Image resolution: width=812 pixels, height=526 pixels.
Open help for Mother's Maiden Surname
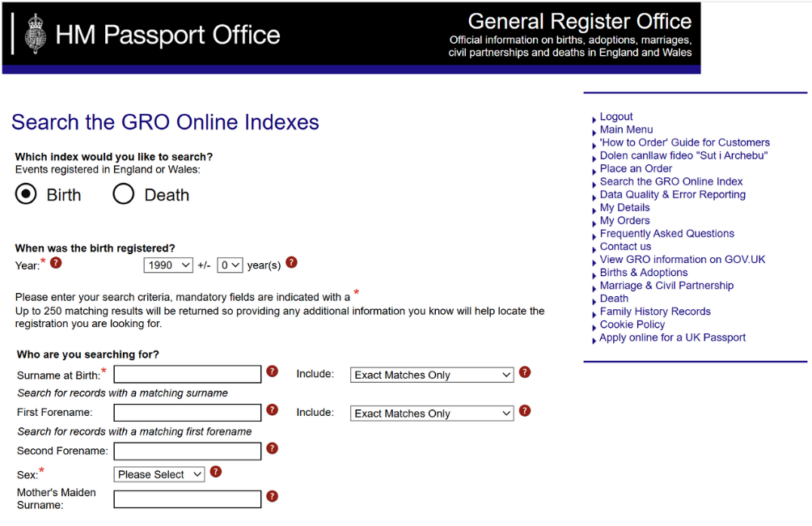(272, 496)
